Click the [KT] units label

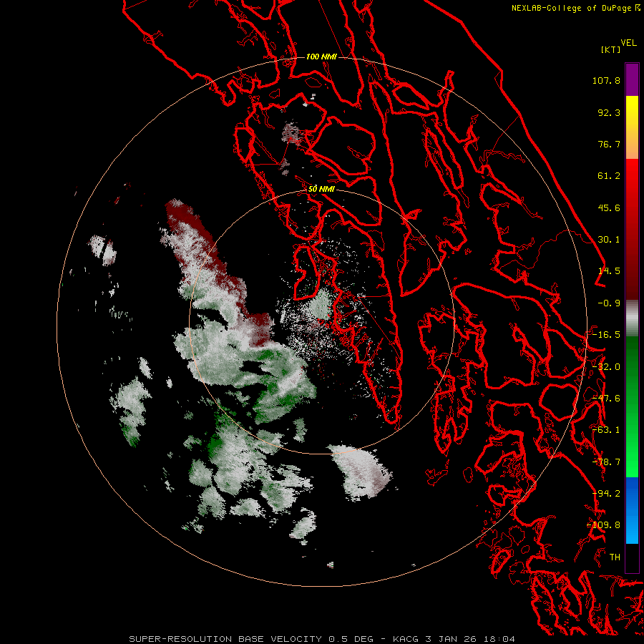[x=611, y=49]
